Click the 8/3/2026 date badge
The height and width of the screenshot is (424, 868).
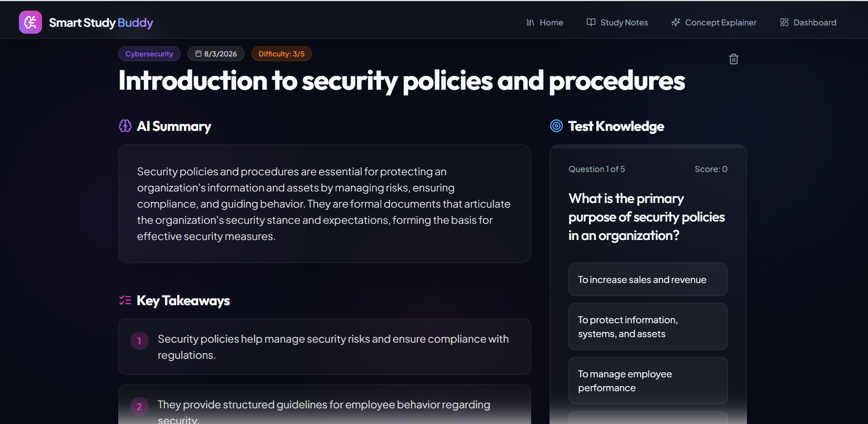tap(216, 54)
